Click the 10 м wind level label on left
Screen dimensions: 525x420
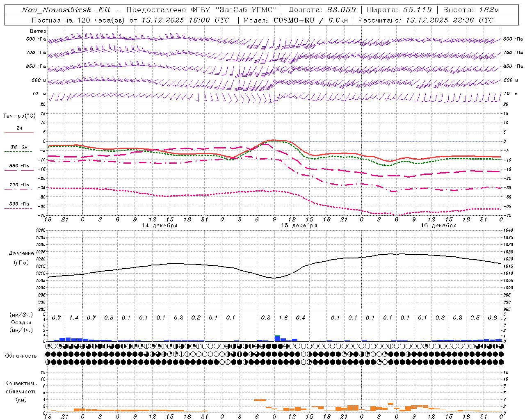[x=39, y=94]
